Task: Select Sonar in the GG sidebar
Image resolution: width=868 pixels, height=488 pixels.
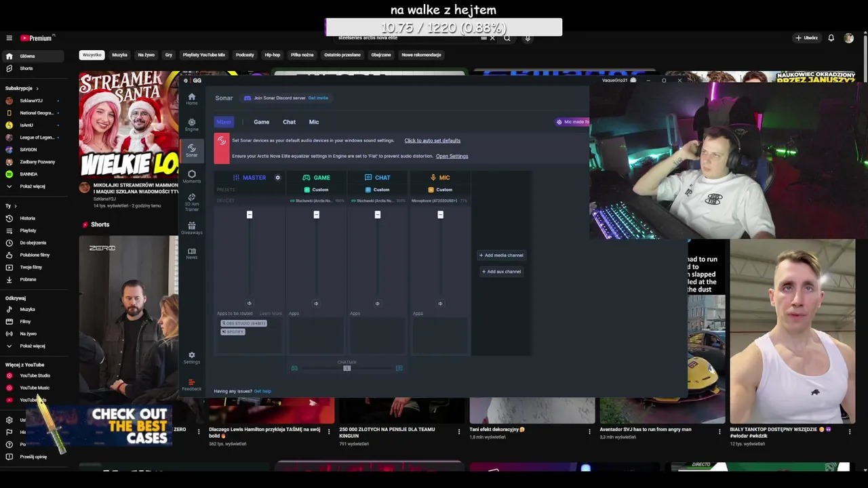Action: coord(192,150)
